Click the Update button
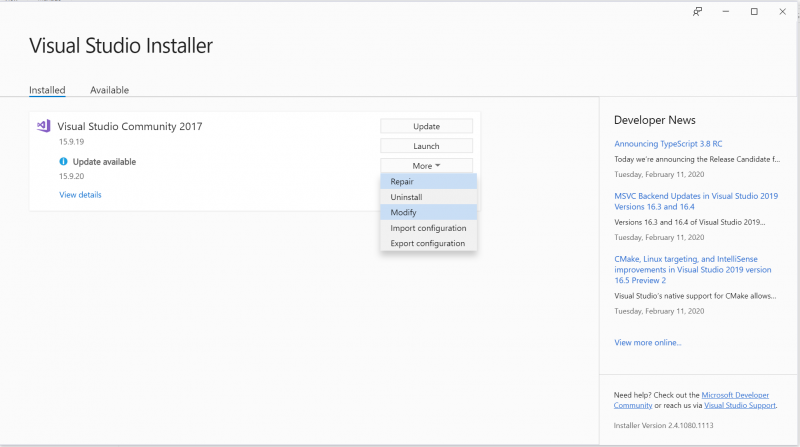 [426, 126]
